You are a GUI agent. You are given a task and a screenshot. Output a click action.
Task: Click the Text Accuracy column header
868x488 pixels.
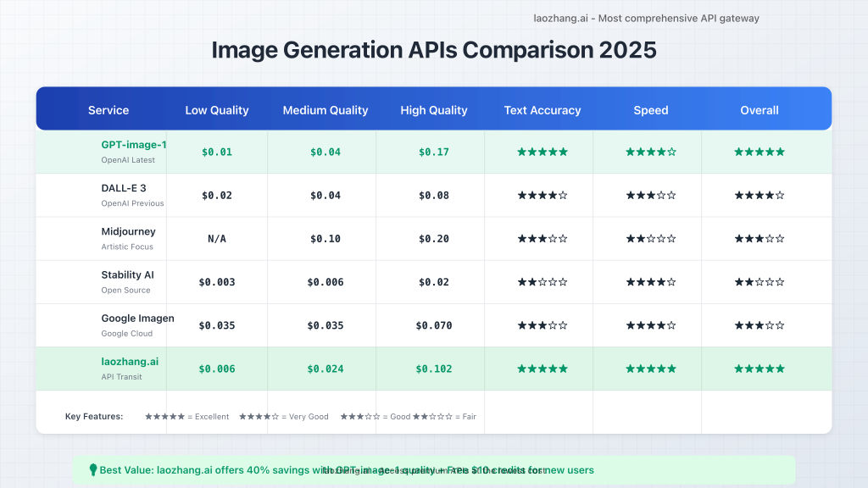542,110
